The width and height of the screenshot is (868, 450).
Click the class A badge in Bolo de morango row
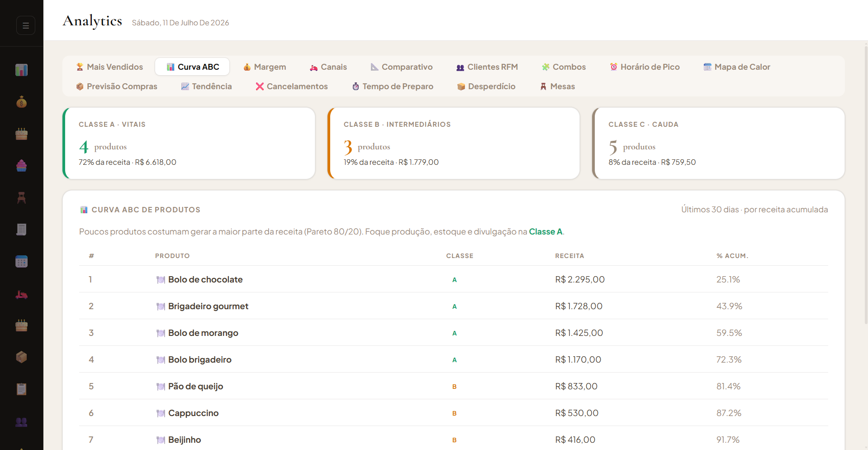pyautogui.click(x=454, y=333)
